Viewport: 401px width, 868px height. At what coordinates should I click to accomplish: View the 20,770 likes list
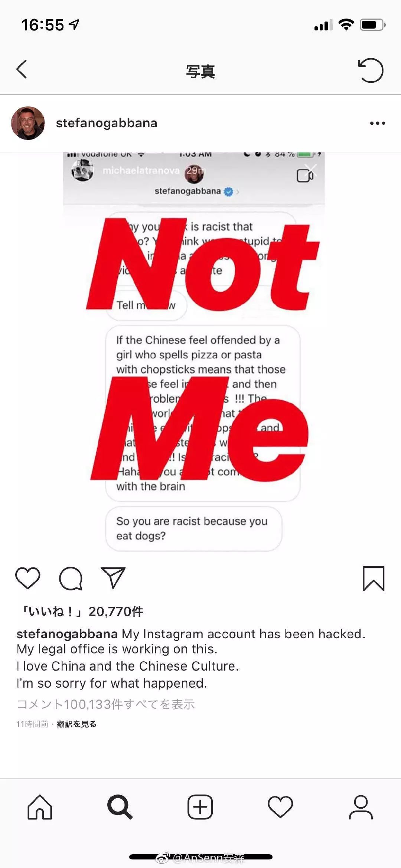pos(82,611)
